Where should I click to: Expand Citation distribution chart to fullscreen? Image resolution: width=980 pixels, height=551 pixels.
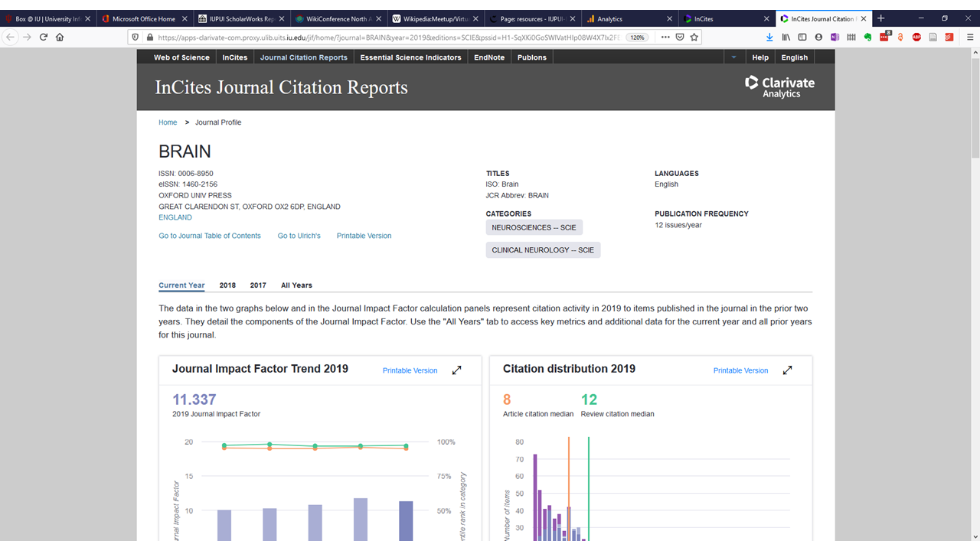(787, 370)
